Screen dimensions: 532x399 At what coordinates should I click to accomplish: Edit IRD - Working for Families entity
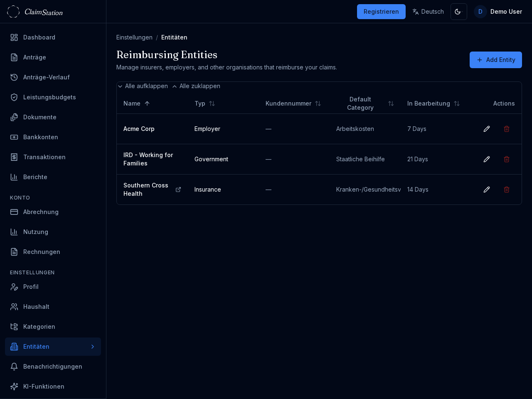(x=487, y=159)
